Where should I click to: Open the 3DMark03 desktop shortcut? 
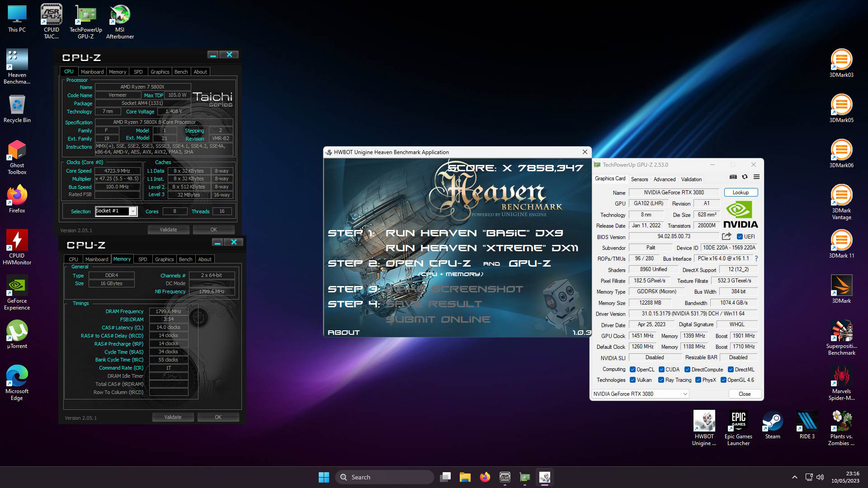[841, 63]
